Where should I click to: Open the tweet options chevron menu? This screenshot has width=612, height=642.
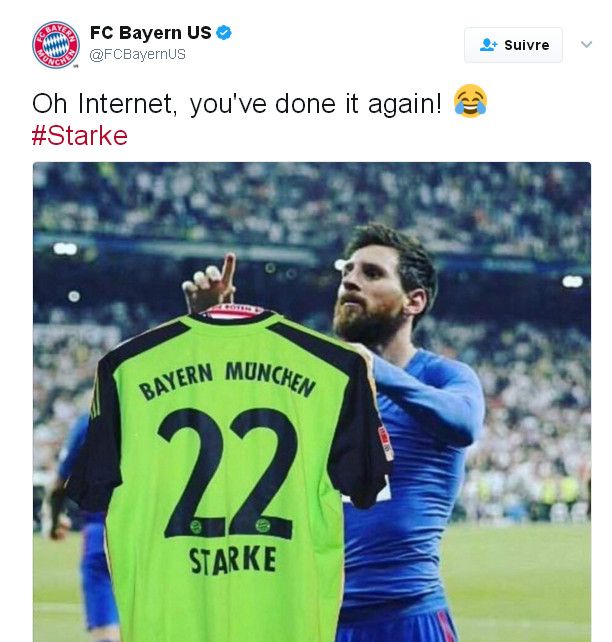586,44
